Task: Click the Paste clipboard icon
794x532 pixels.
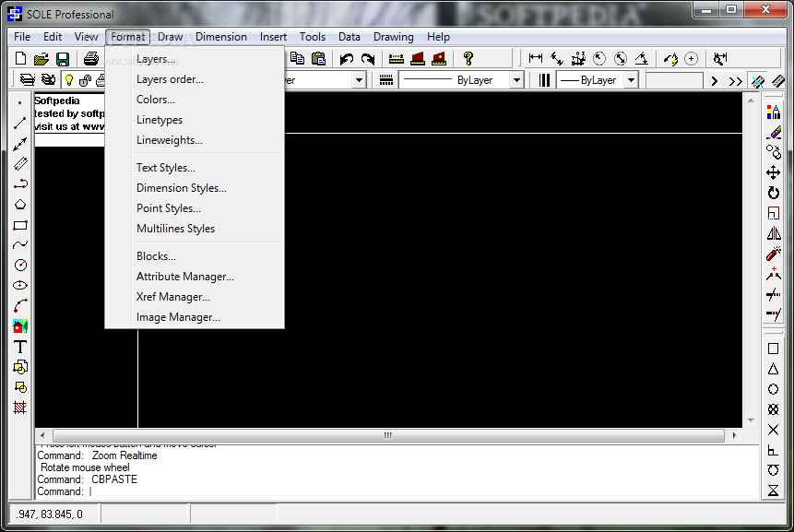Action: (318, 59)
